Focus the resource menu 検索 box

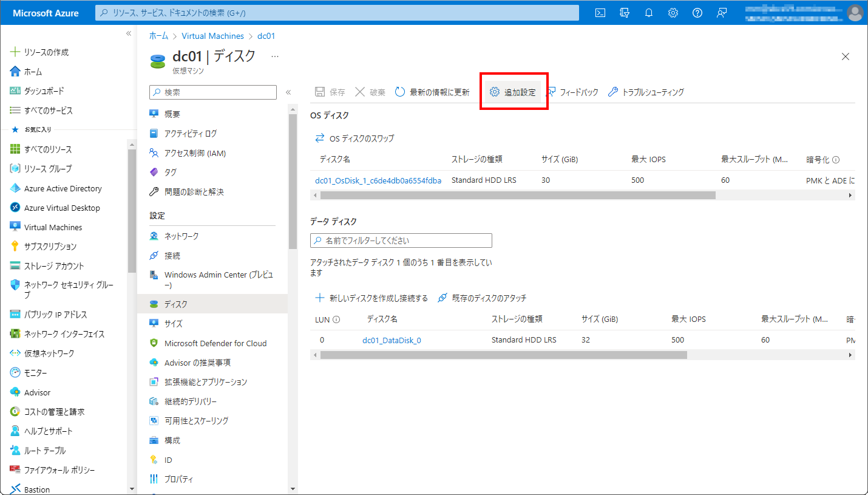[x=213, y=92]
